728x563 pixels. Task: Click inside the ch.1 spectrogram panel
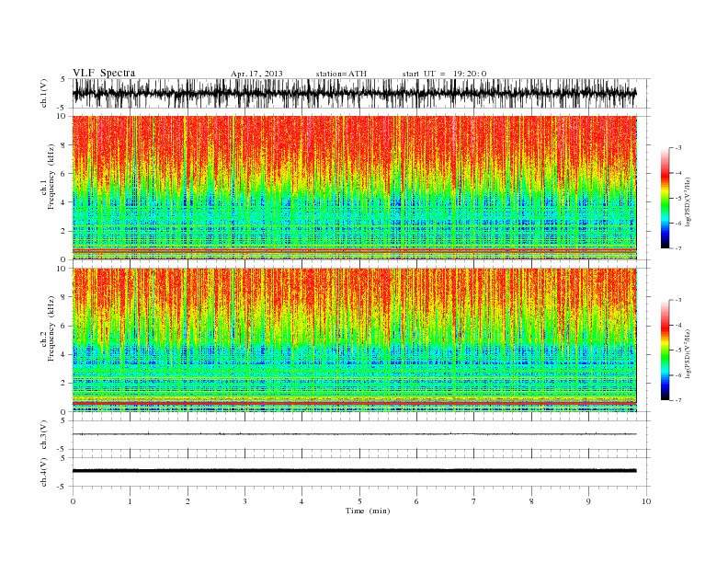355,188
